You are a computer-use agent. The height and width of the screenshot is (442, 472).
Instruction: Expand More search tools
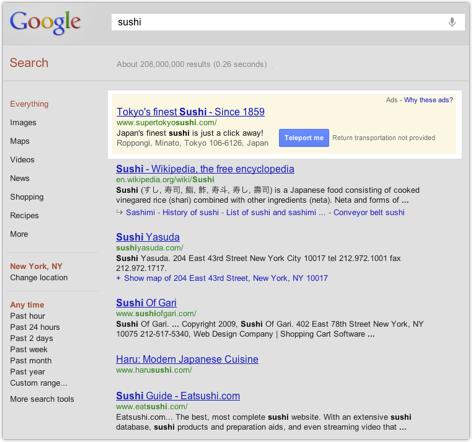pos(42,399)
